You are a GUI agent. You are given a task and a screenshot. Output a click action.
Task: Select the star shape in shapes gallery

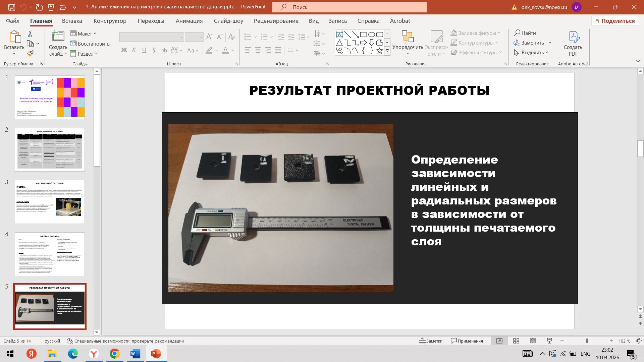(379, 51)
